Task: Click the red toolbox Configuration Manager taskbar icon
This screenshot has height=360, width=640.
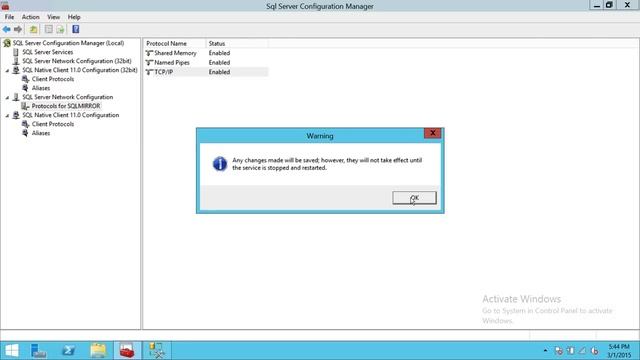Action: click(x=127, y=351)
